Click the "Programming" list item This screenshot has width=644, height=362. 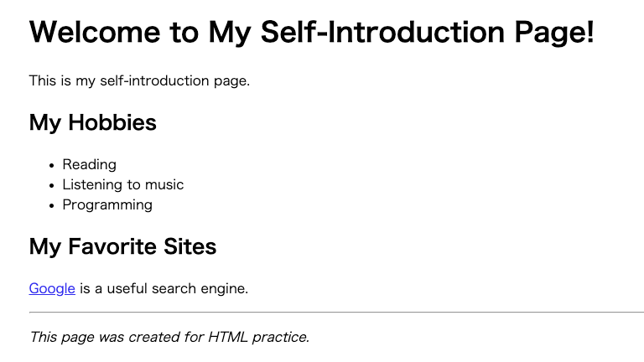coord(107,205)
